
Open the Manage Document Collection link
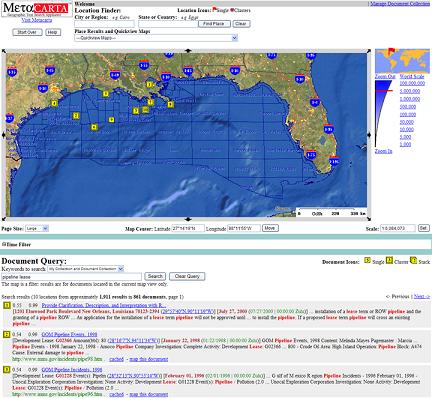(x=400, y=4)
